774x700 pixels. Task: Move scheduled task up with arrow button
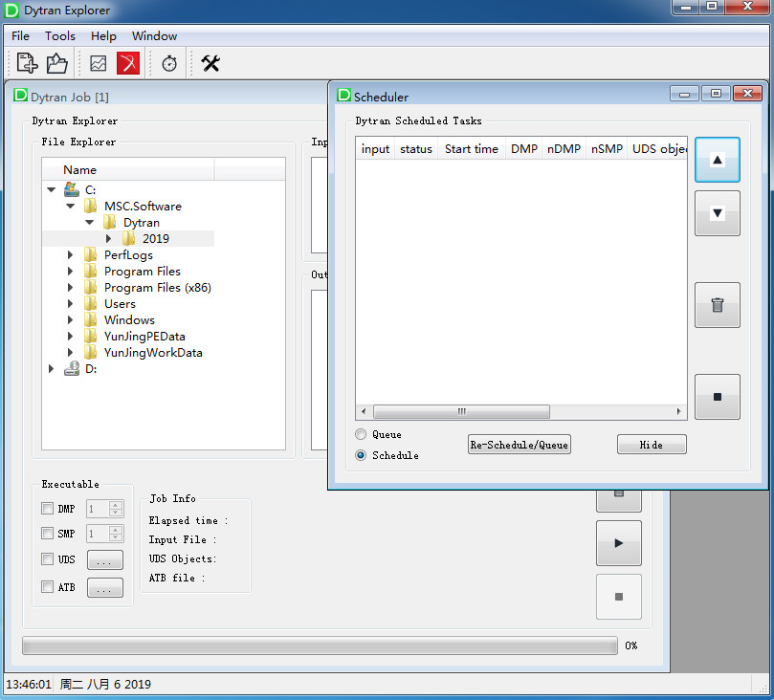coord(717,161)
